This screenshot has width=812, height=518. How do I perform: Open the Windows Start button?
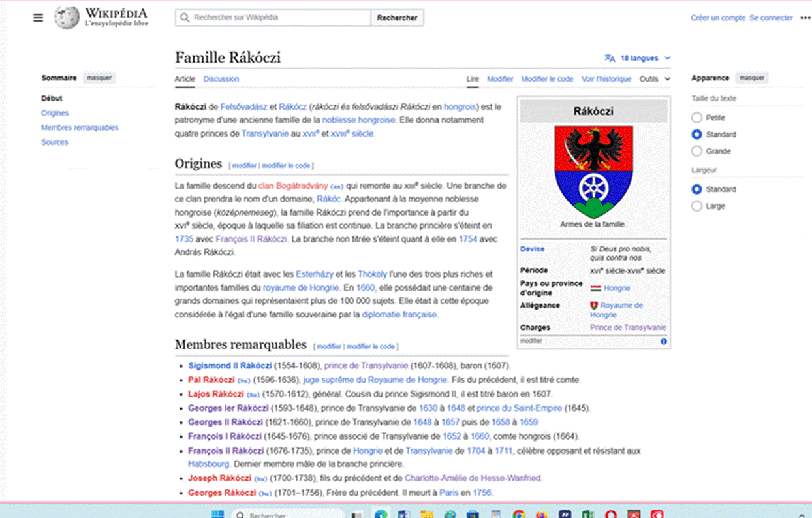[x=217, y=514]
